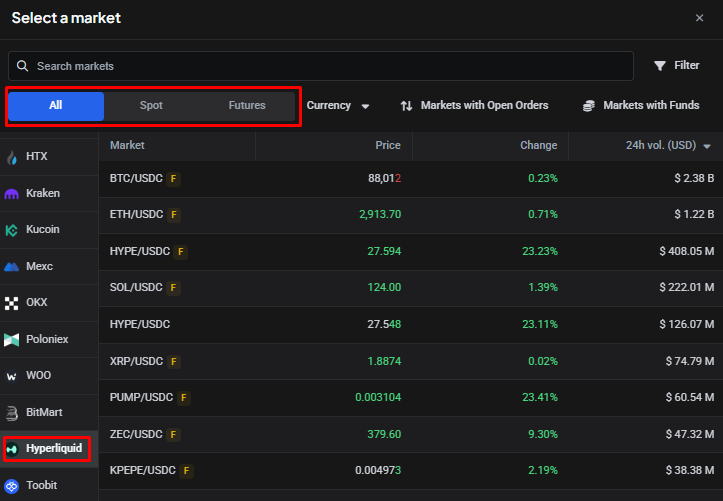The image size is (723, 501).
Task: Click futures F badge on SOL/USDC
Action: [173, 288]
